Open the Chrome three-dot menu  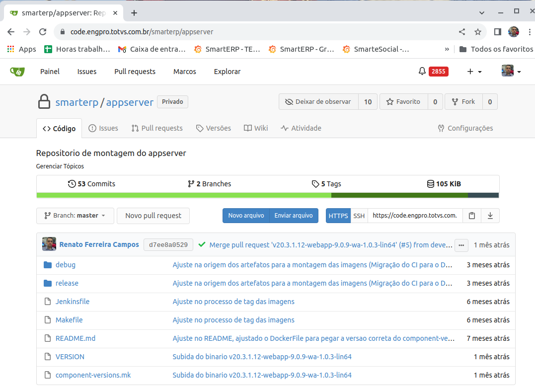[530, 32]
